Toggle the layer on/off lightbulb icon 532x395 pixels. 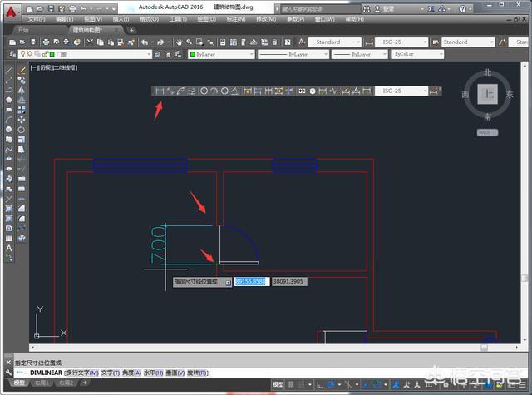[x=22, y=54]
